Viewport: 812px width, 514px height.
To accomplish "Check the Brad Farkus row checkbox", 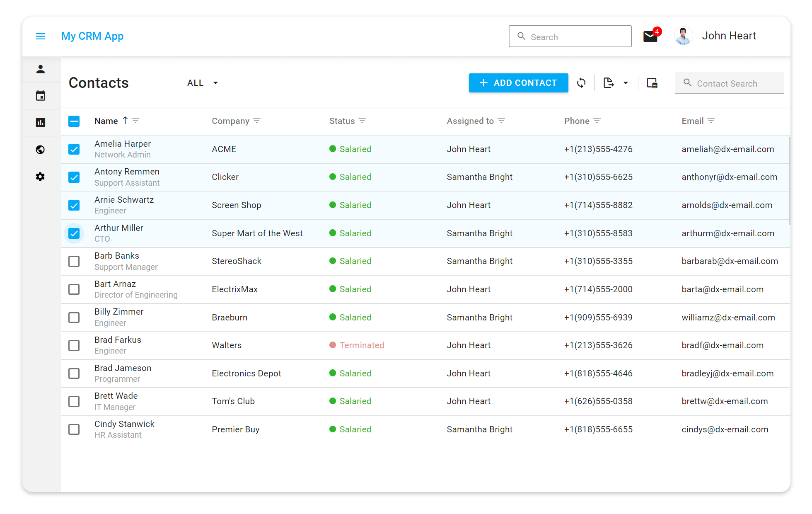I will [x=74, y=345].
